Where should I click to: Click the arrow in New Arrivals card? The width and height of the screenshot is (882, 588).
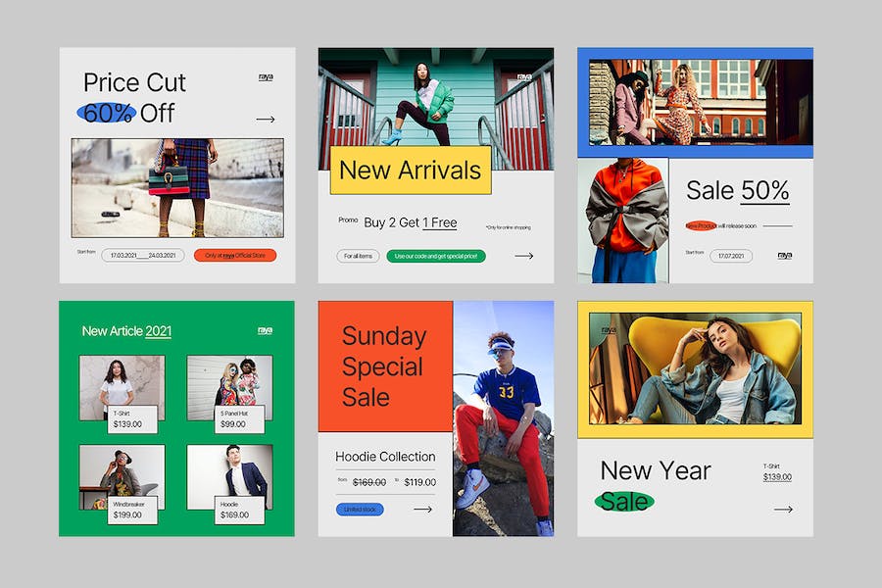click(524, 256)
